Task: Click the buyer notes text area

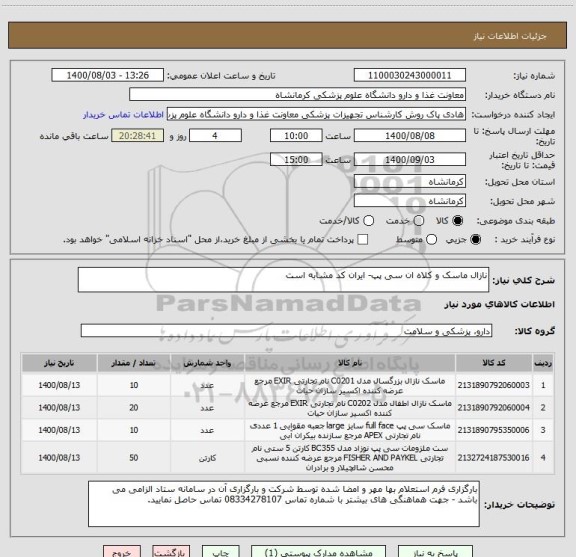Action: tap(284, 504)
